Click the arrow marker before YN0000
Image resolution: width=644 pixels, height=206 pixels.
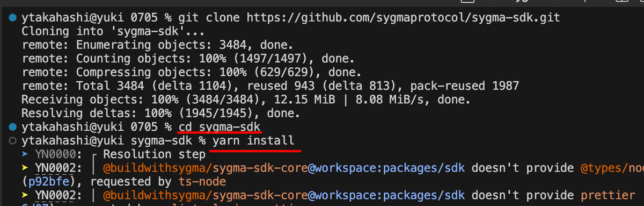pyautogui.click(x=25, y=154)
